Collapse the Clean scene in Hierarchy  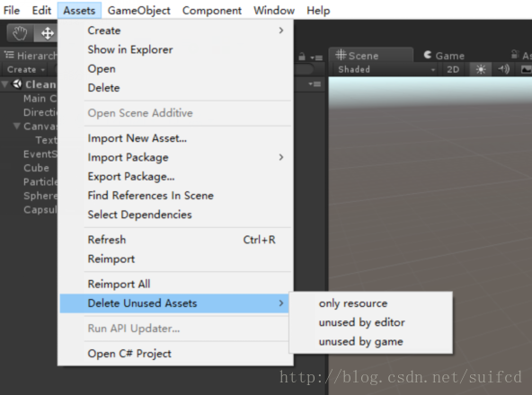click(x=4, y=84)
